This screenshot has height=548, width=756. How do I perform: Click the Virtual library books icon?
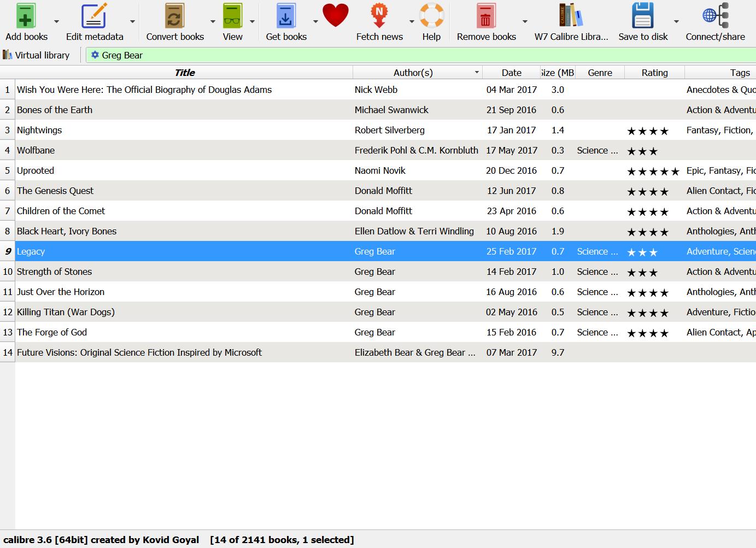[8, 55]
